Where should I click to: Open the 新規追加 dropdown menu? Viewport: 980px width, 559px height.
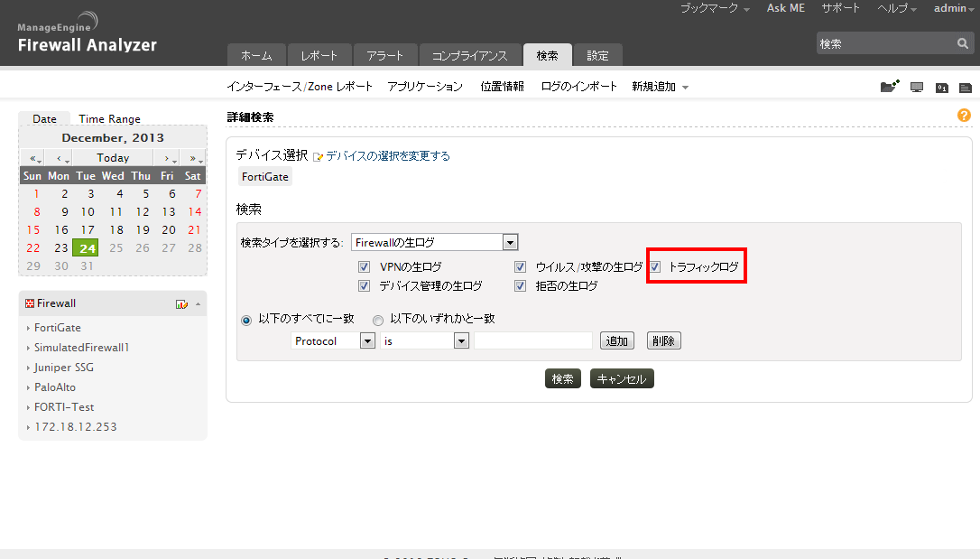click(x=660, y=87)
